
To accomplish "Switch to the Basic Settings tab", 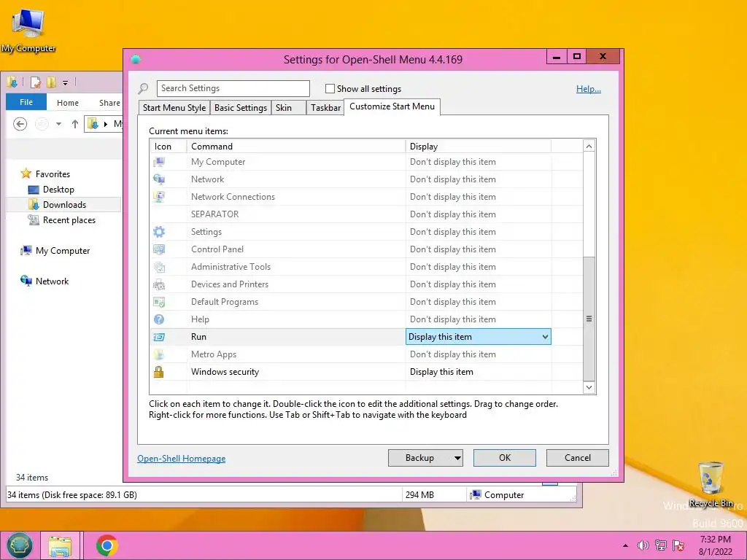I will coord(241,108).
